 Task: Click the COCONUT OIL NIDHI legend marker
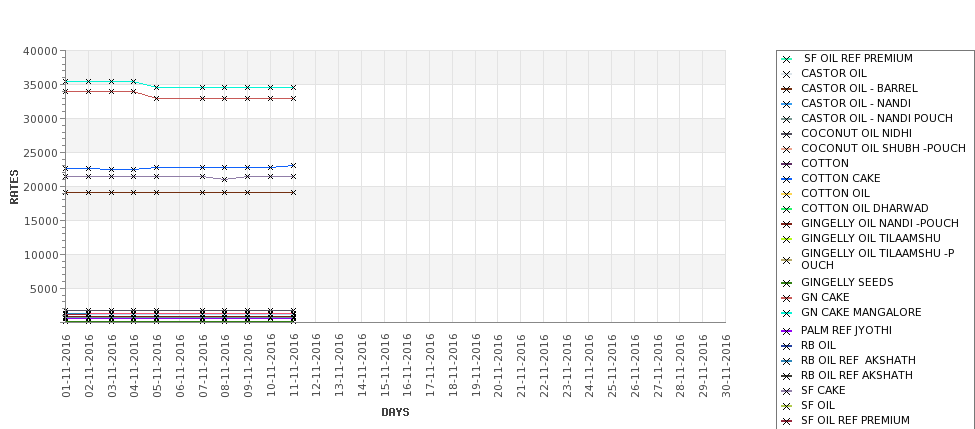(x=787, y=134)
